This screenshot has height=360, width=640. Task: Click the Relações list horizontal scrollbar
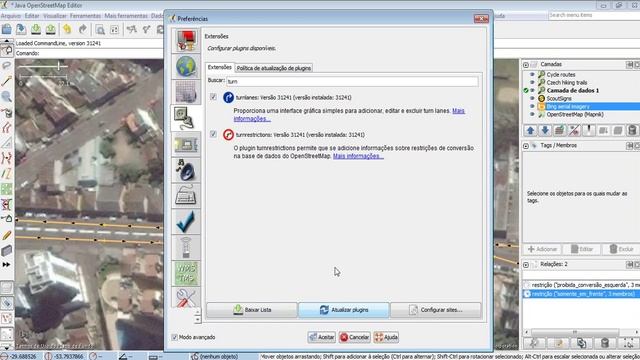coord(575,332)
